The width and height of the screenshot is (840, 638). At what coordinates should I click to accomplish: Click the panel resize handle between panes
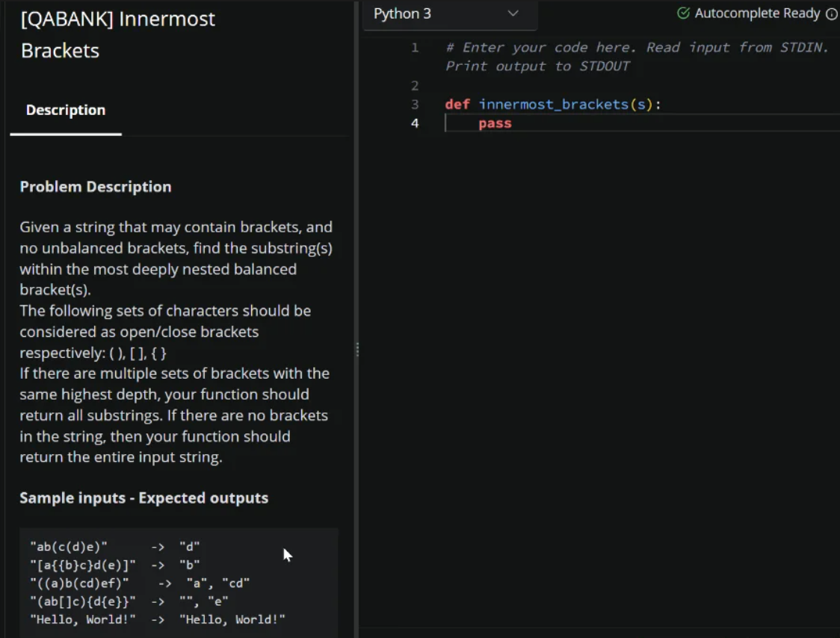358,349
